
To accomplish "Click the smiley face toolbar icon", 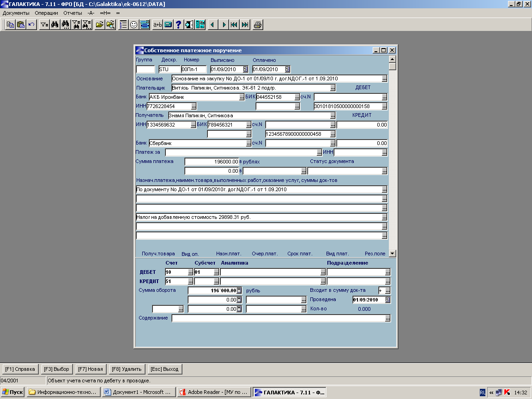I will [x=134, y=25].
